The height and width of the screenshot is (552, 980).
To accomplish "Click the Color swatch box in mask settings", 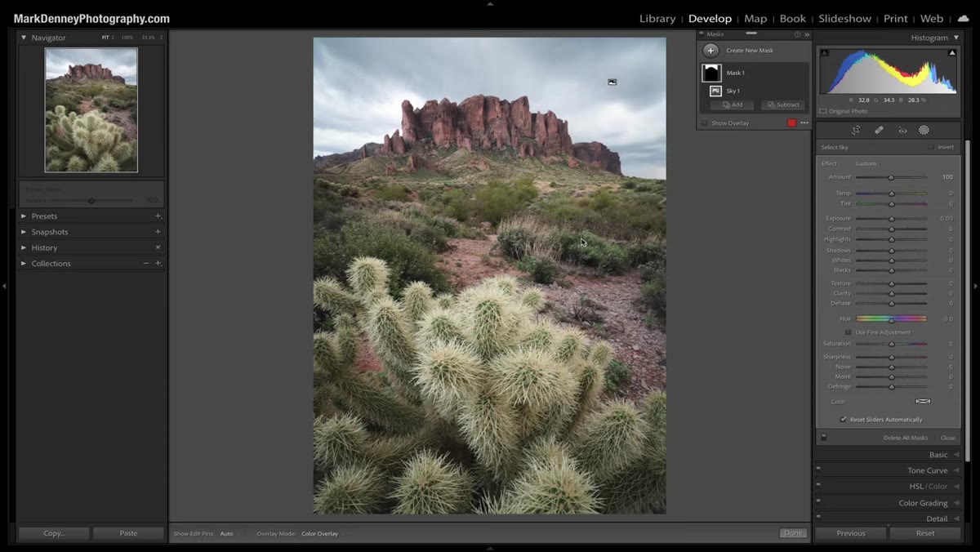I will pyautogui.click(x=923, y=402).
